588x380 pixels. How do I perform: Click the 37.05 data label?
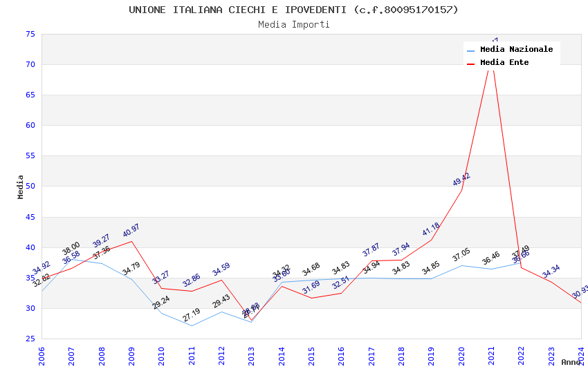click(x=461, y=255)
